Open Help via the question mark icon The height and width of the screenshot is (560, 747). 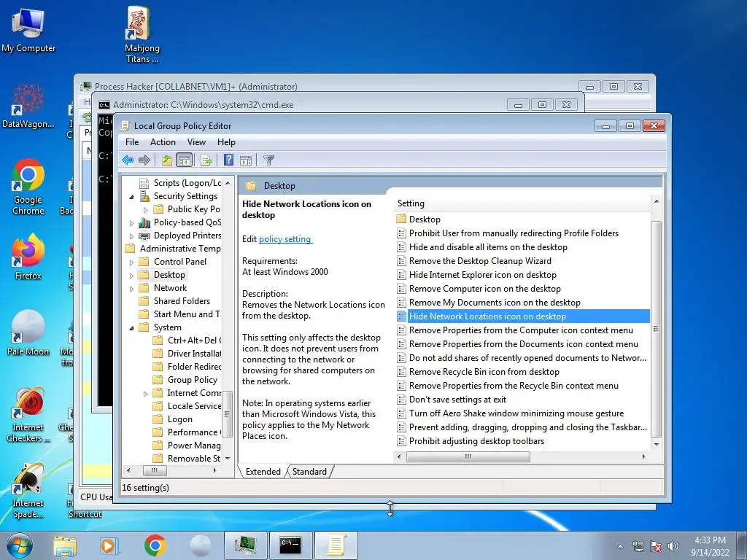pos(228,160)
